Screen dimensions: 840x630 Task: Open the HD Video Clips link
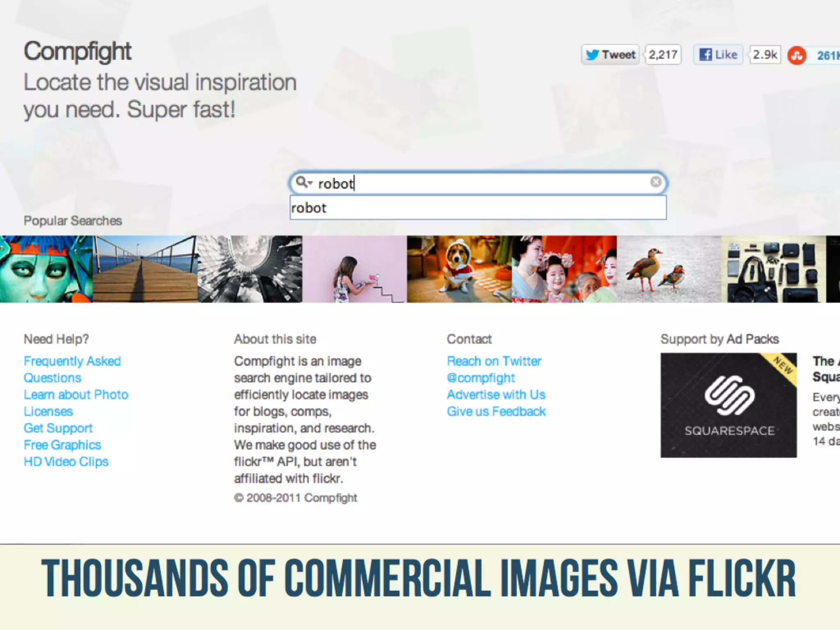[x=66, y=462]
